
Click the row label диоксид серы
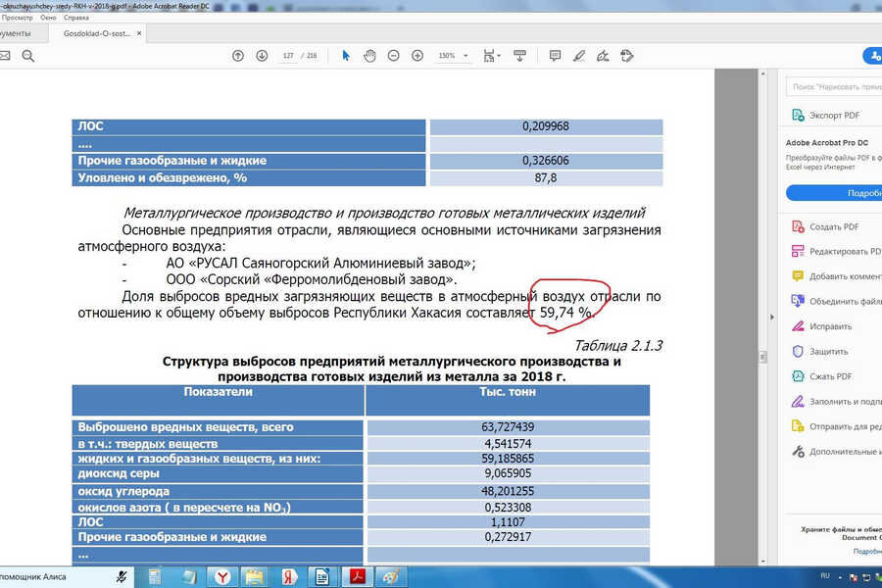coord(119,473)
